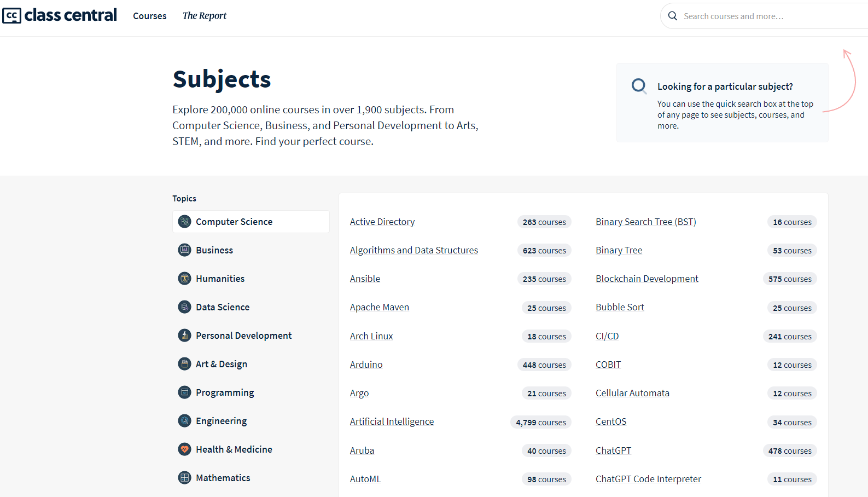The image size is (868, 497).
Task: Select the Personal Development topic
Action: (x=243, y=336)
